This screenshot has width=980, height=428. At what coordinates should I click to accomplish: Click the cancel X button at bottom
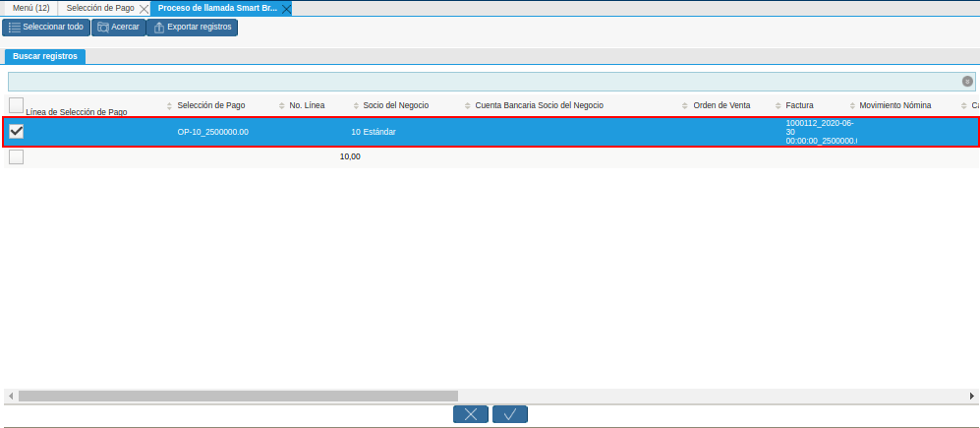(x=471, y=414)
